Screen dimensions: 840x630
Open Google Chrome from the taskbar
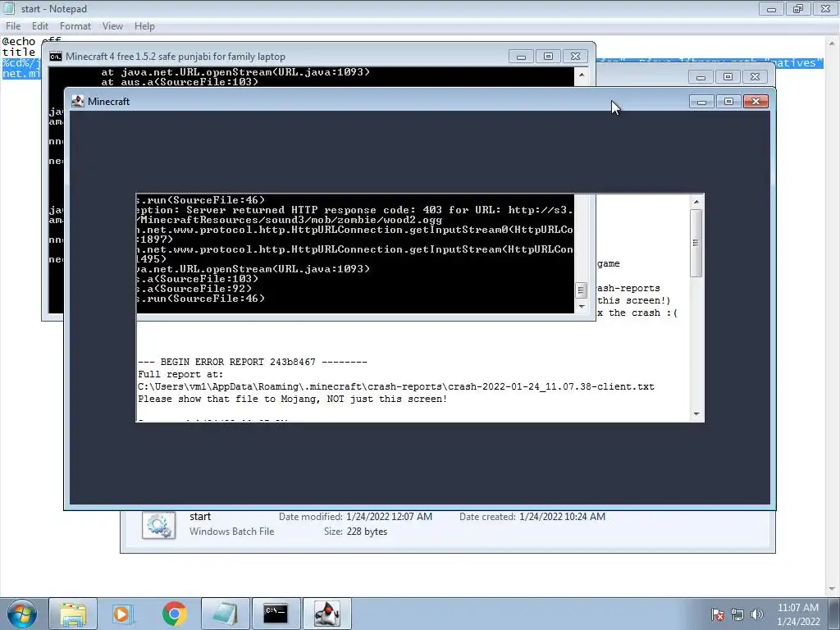[174, 614]
